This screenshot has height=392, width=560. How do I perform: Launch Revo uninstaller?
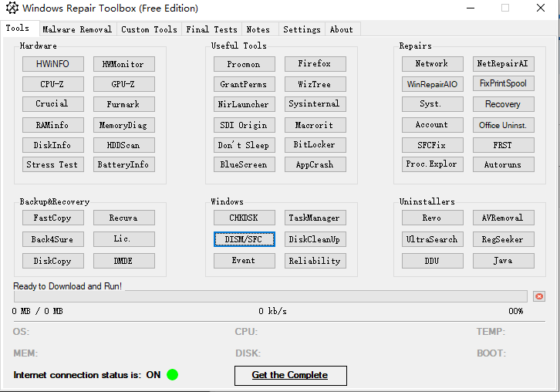(433, 218)
